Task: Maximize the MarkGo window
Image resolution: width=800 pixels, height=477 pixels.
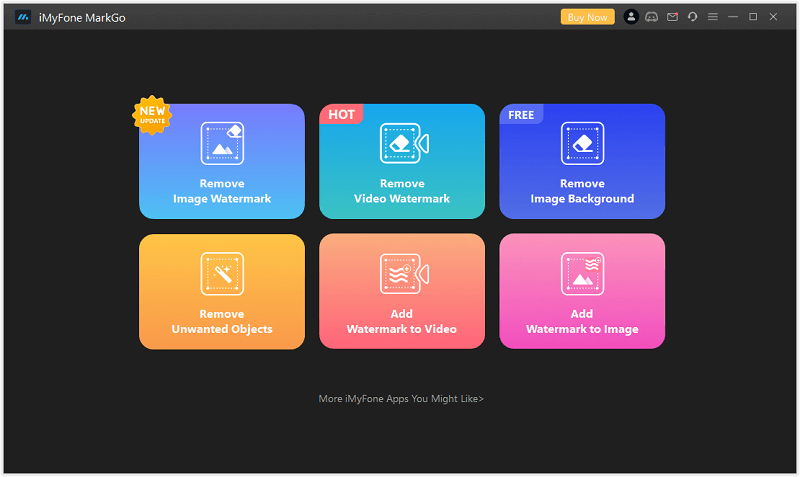Action: pos(753,17)
